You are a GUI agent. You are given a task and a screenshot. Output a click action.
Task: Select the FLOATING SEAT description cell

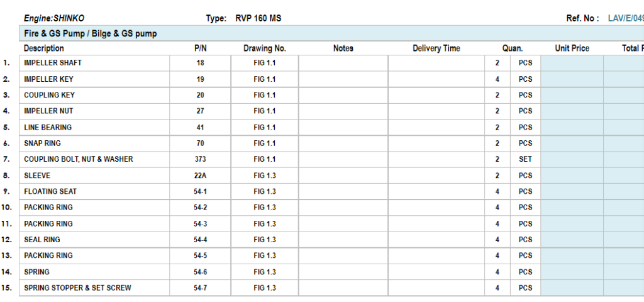(94, 191)
